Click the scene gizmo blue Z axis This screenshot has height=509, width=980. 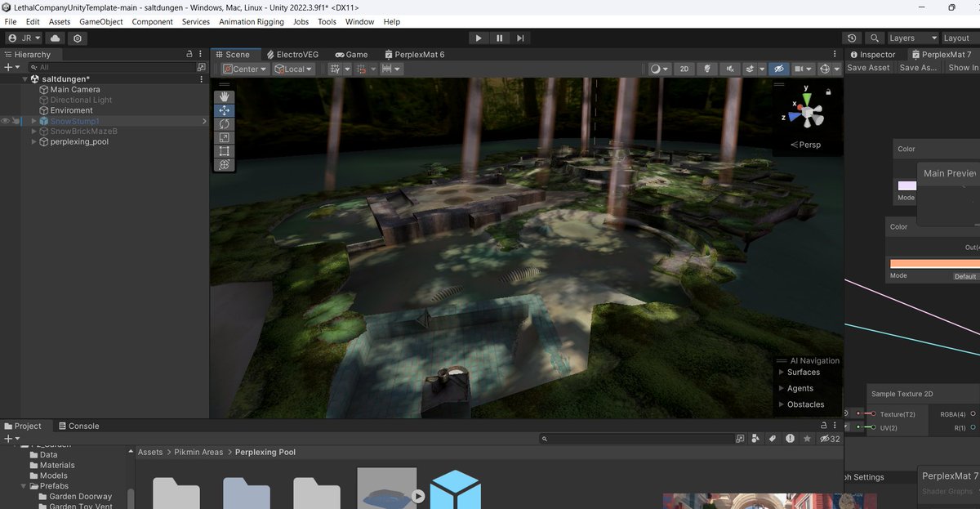pyautogui.click(x=792, y=117)
